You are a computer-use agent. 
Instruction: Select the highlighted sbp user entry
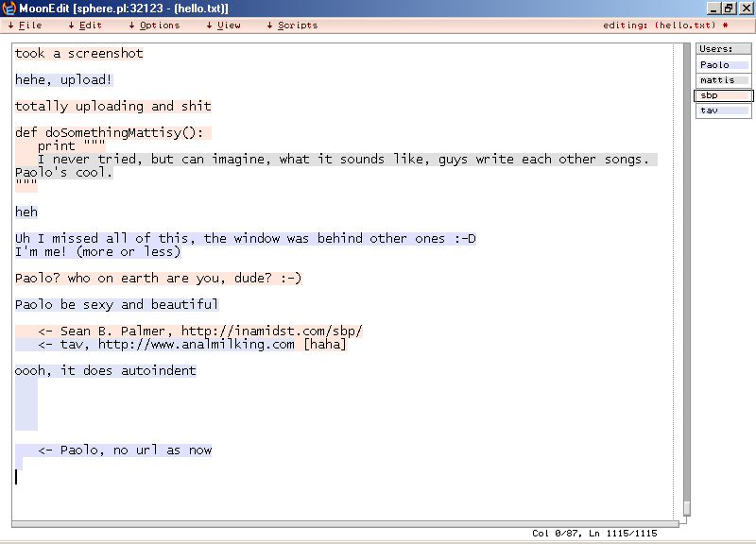(723, 95)
